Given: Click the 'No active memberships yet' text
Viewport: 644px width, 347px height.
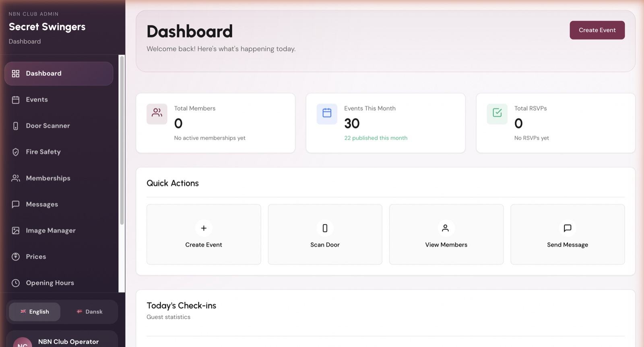Looking at the screenshot, I should [x=210, y=138].
